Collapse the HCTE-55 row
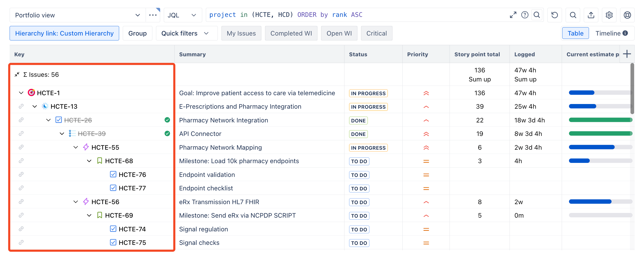Image resolution: width=644 pixels, height=256 pixels. pos(76,147)
